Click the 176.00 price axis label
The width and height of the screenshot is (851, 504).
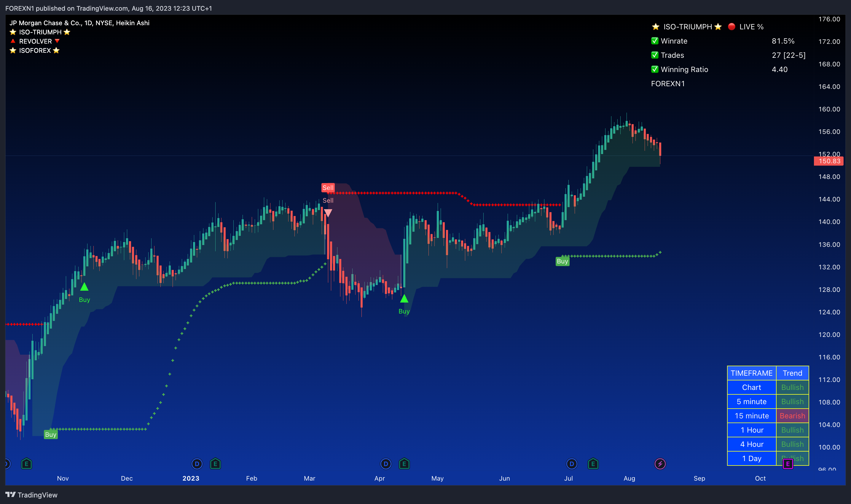point(829,19)
